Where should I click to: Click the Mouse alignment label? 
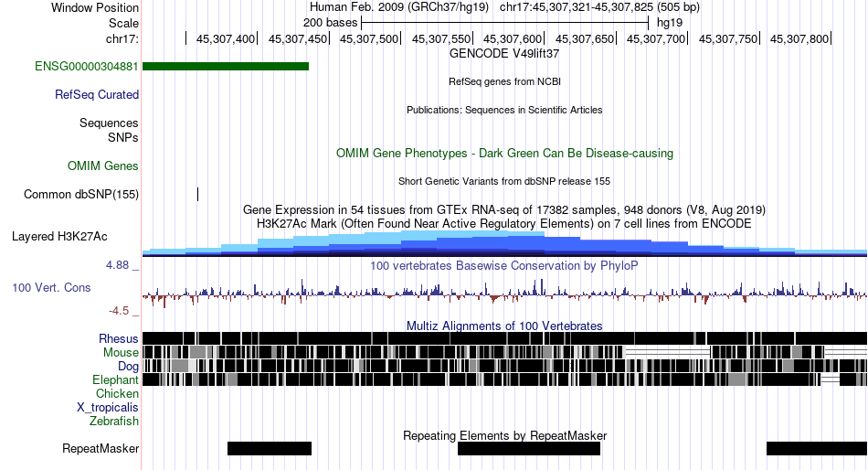coord(121,353)
